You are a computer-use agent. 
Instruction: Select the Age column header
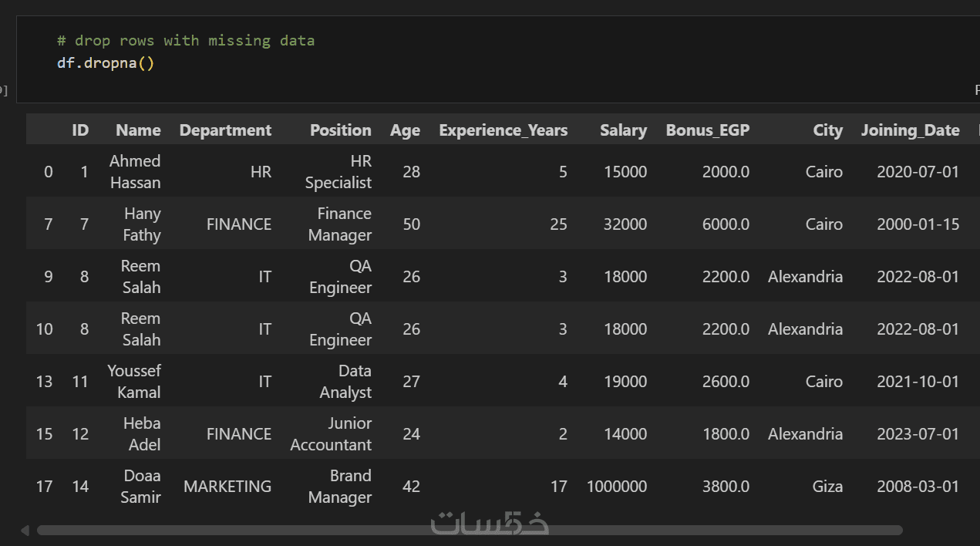point(405,130)
